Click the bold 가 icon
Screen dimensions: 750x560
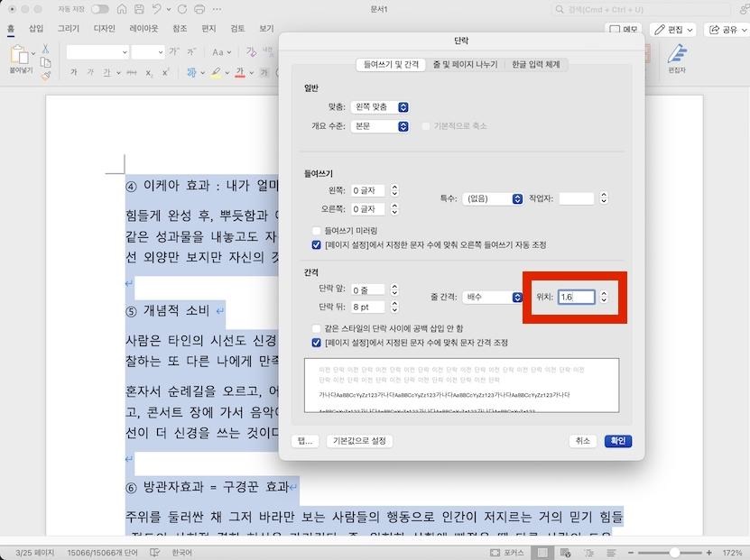(x=74, y=72)
